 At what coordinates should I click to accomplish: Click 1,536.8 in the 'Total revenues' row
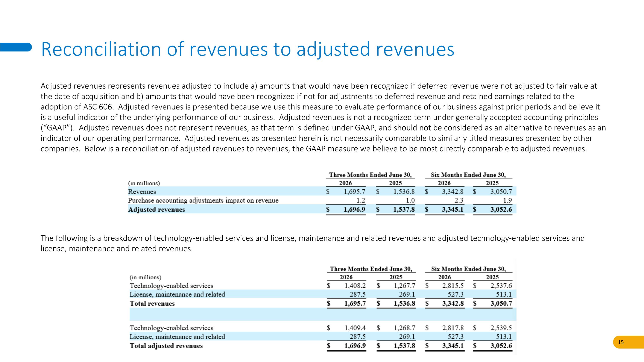[x=404, y=304]
